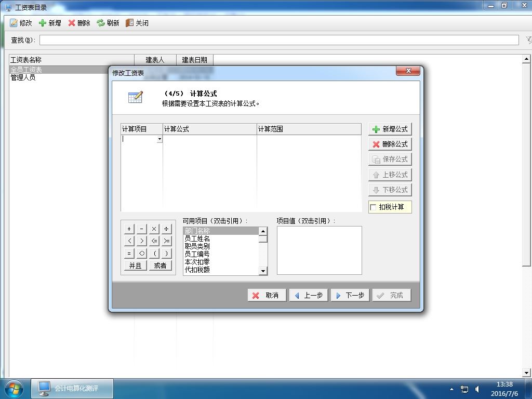
Task: Insert the minus operator
Action: click(141, 229)
